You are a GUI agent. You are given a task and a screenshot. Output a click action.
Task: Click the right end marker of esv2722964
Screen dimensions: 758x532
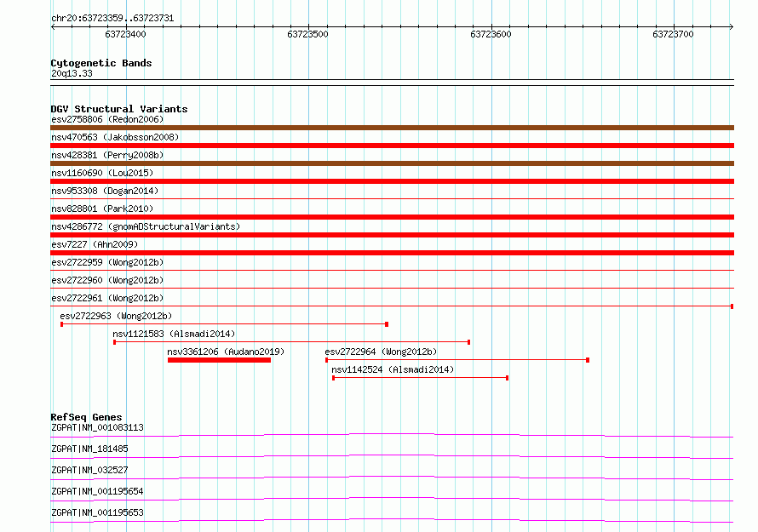pyautogui.click(x=588, y=360)
